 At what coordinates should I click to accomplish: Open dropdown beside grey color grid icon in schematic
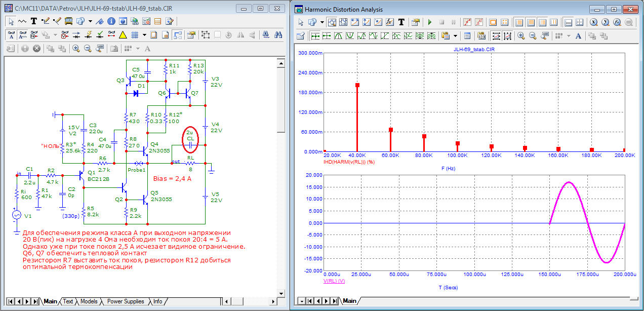[x=138, y=49]
